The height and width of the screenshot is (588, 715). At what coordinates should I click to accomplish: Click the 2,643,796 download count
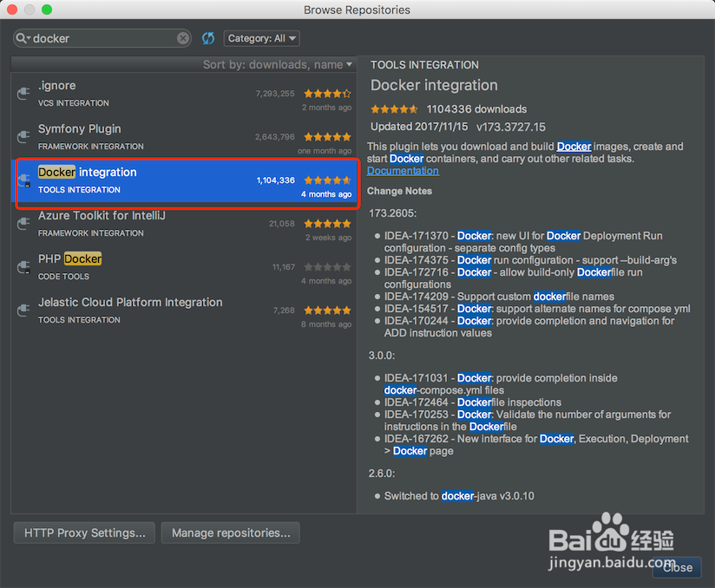coord(275,137)
